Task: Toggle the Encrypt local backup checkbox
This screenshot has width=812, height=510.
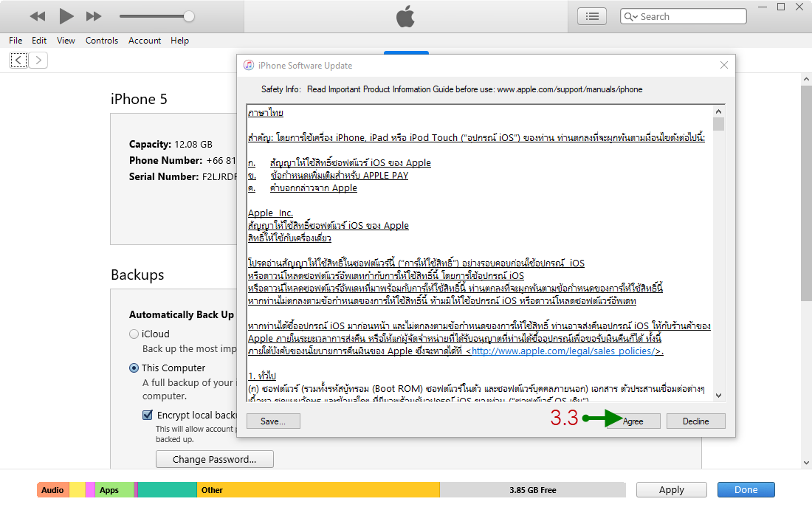Action: (x=148, y=416)
